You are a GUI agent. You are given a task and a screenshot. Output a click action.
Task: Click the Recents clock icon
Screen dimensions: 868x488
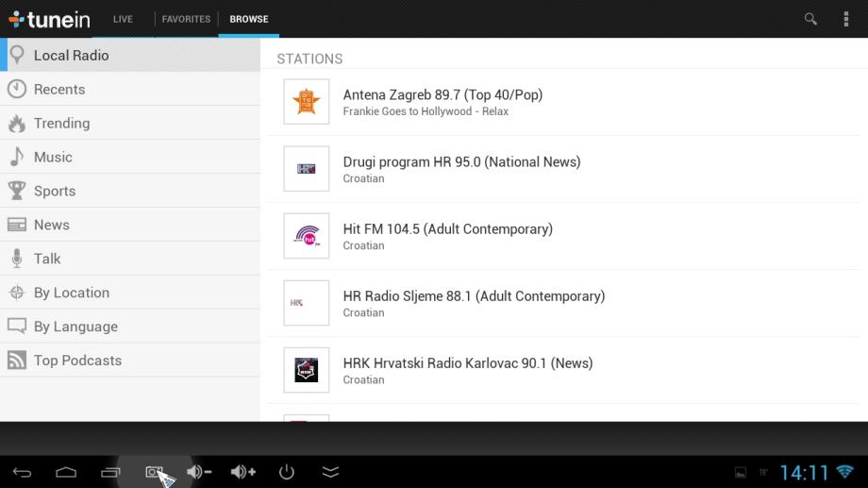(x=17, y=89)
